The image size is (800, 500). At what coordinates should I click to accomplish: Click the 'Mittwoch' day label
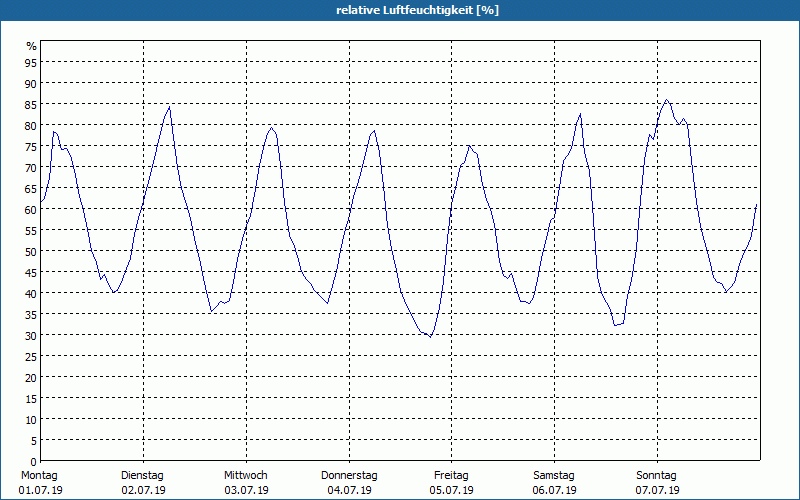[245, 475]
